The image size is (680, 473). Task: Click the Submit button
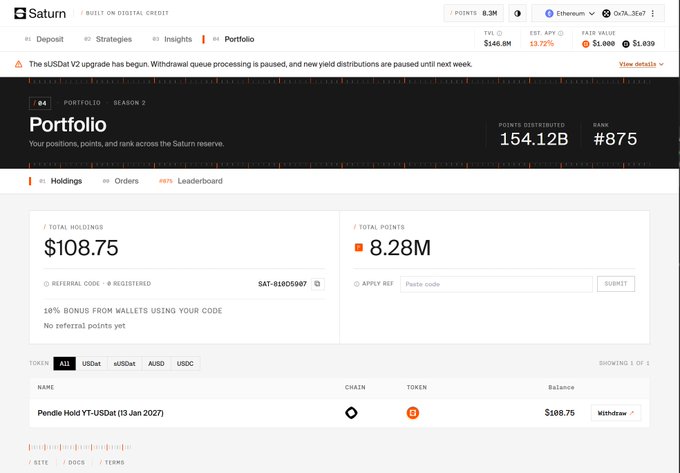point(616,284)
